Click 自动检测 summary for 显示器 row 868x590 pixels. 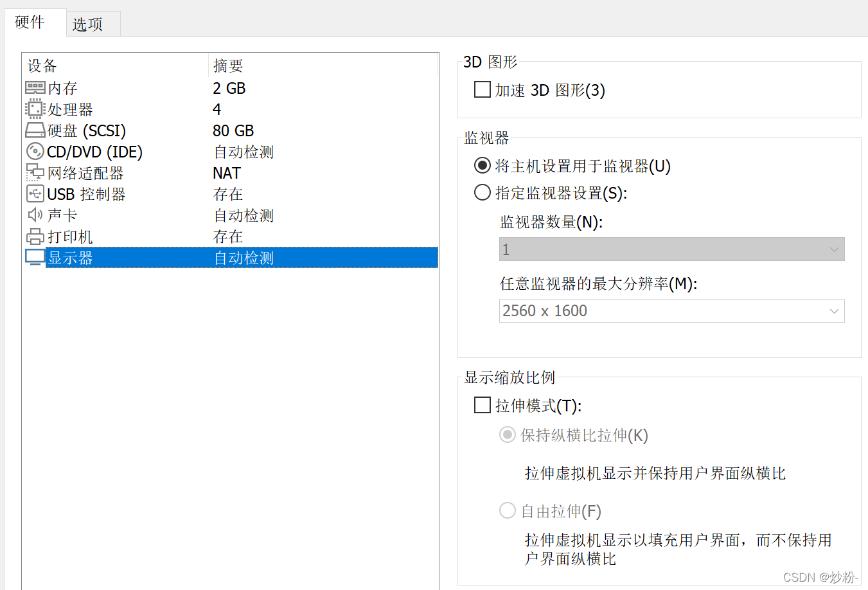pyautogui.click(x=244, y=258)
